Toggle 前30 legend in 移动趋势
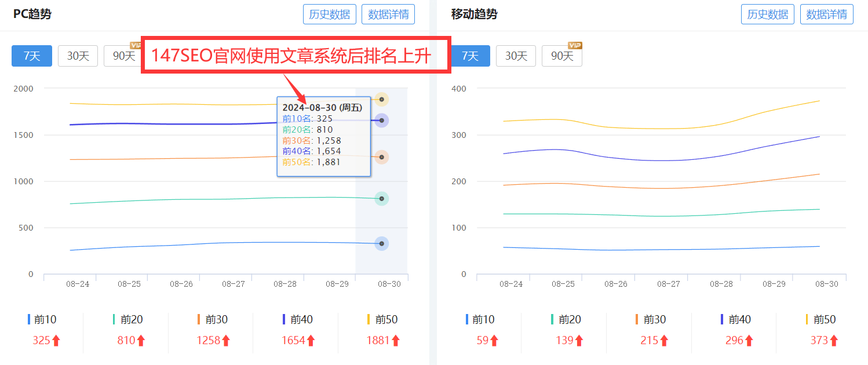 (651, 319)
